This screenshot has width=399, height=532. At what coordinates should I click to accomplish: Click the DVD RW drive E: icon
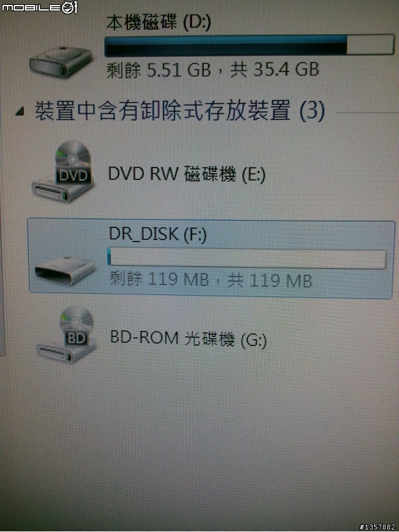[x=63, y=171]
